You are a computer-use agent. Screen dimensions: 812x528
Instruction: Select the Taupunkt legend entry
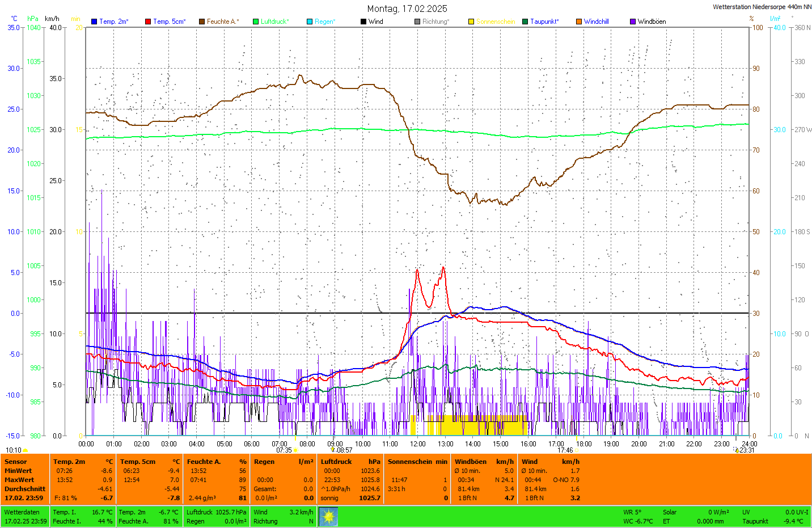click(544, 22)
